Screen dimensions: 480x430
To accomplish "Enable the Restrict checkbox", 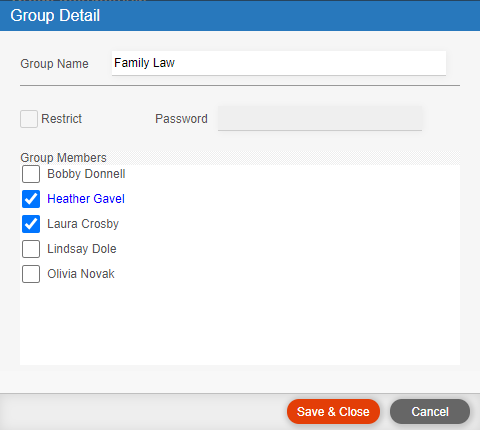I will tap(29, 119).
